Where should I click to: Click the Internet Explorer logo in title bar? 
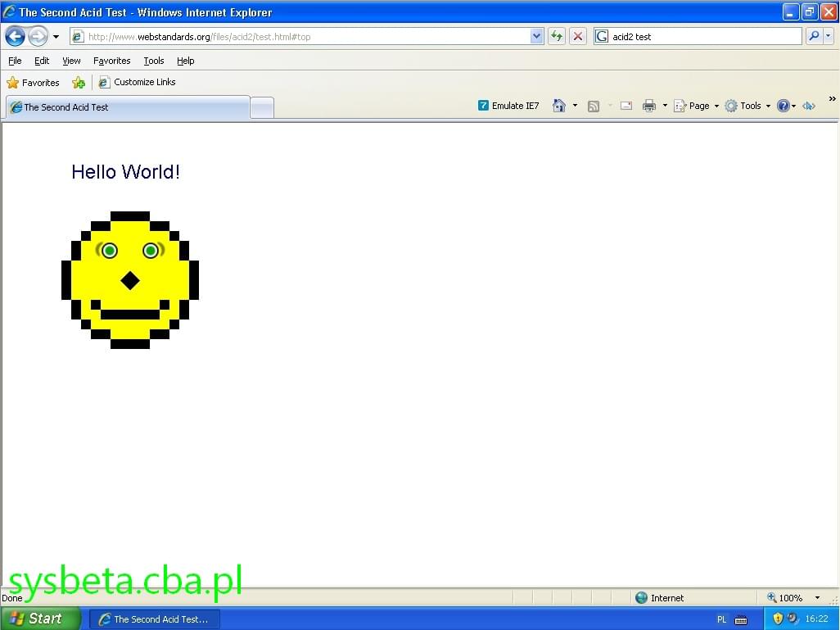pyautogui.click(x=9, y=11)
